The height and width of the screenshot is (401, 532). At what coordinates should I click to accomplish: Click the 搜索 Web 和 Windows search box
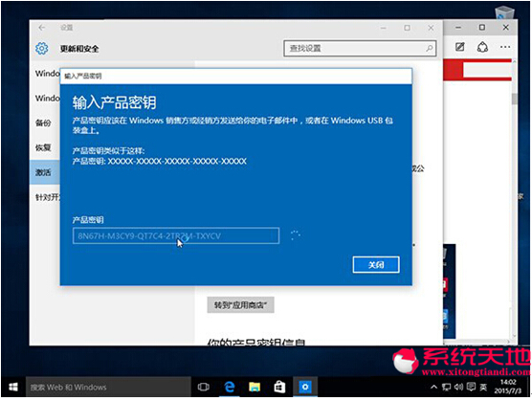(108, 387)
